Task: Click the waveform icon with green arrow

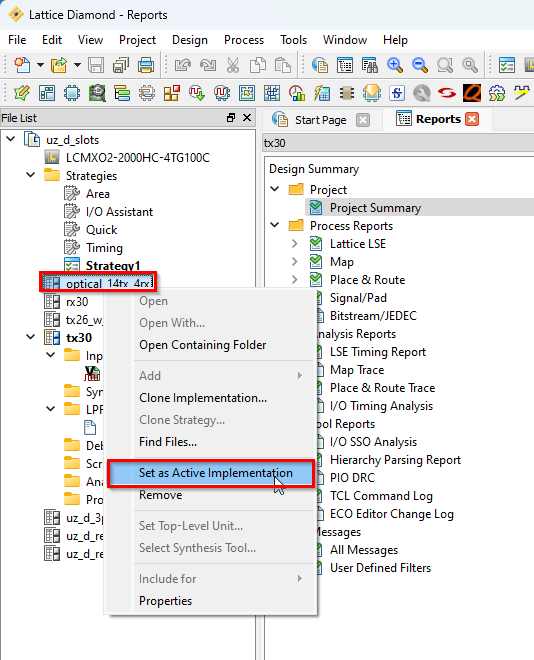Action: click(197, 93)
